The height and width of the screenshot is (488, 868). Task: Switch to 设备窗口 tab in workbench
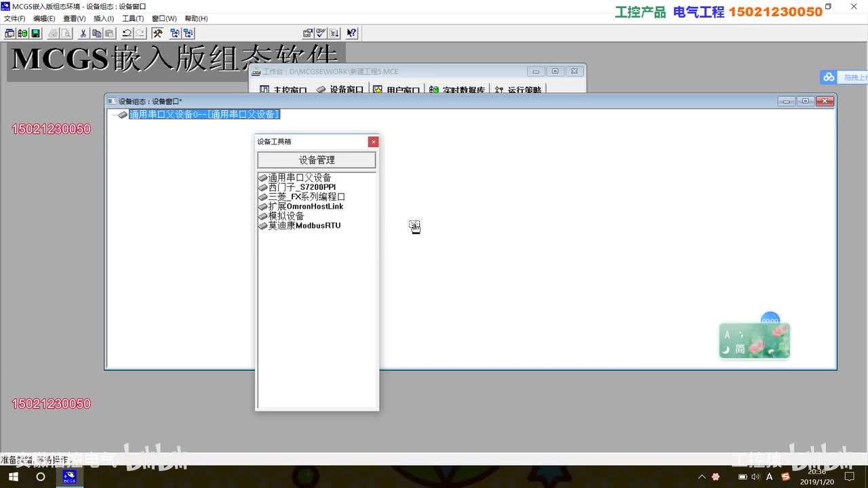pyautogui.click(x=340, y=89)
